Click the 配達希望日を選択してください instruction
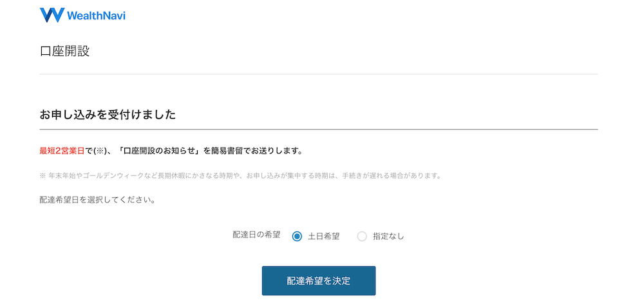The width and height of the screenshot is (644, 305). click(x=97, y=201)
